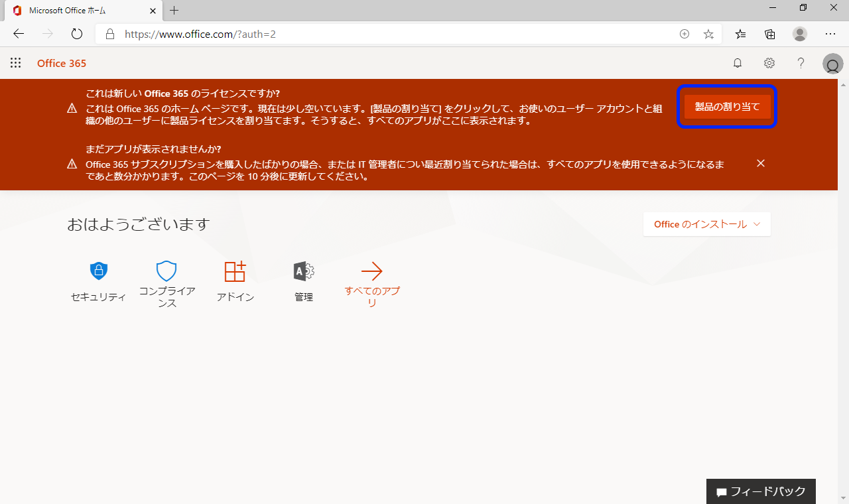Viewport: 849px width, 504px height.
Task: Open the アドイン app
Action: point(235,281)
